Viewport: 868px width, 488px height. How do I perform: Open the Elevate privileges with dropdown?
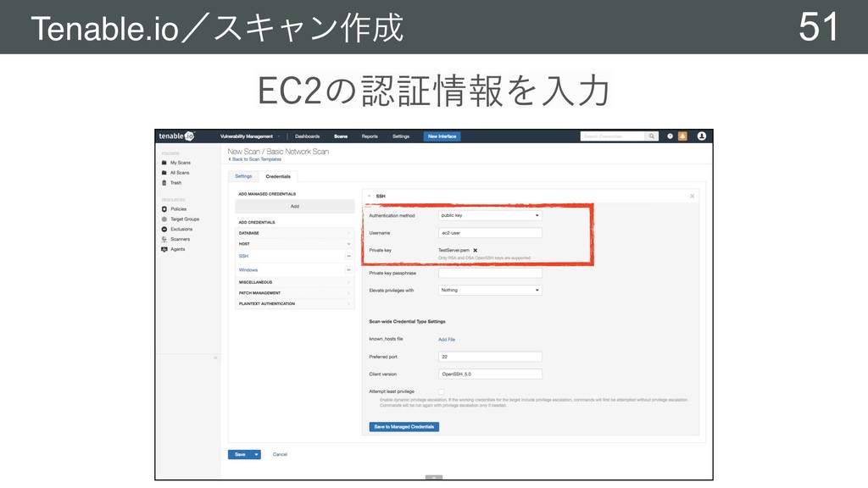coord(490,290)
